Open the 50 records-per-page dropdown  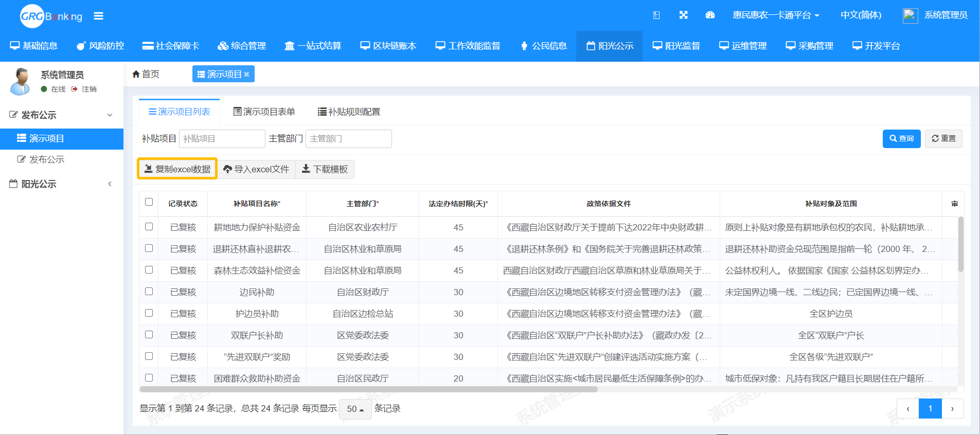tap(355, 409)
